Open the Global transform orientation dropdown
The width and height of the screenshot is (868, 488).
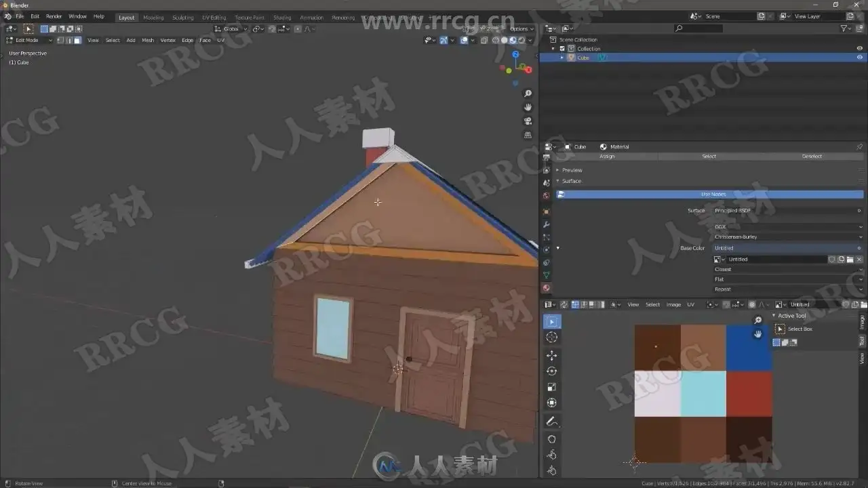click(x=230, y=29)
